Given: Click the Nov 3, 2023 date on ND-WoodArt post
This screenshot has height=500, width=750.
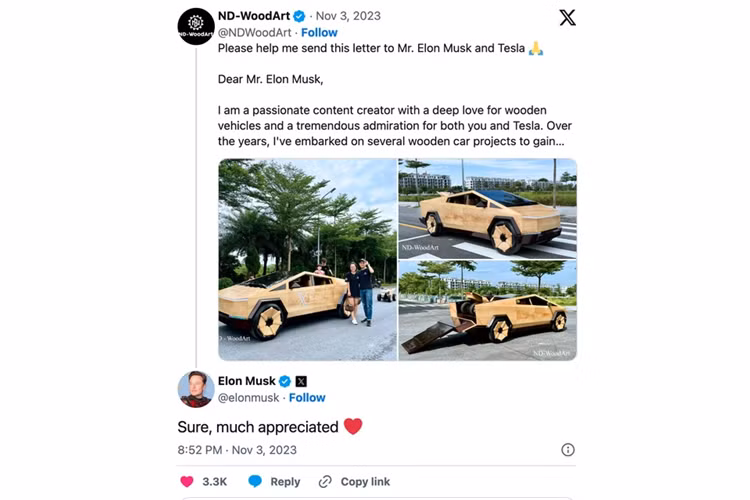Looking at the screenshot, I should 348,16.
